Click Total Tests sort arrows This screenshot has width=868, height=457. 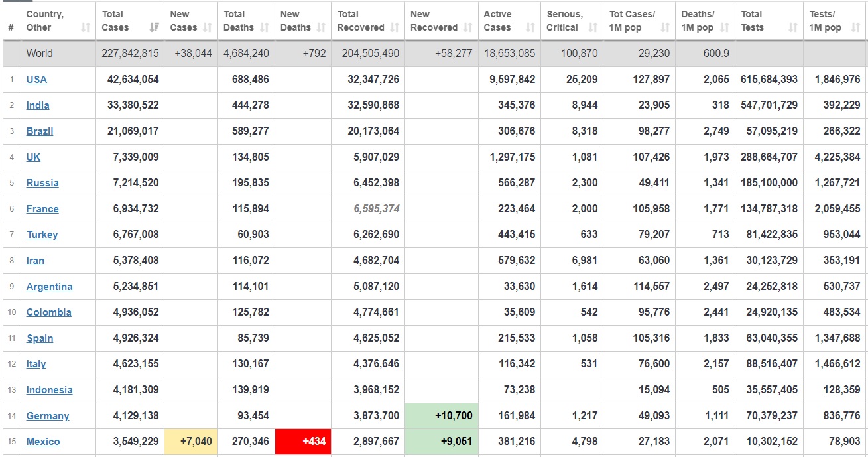pos(793,28)
